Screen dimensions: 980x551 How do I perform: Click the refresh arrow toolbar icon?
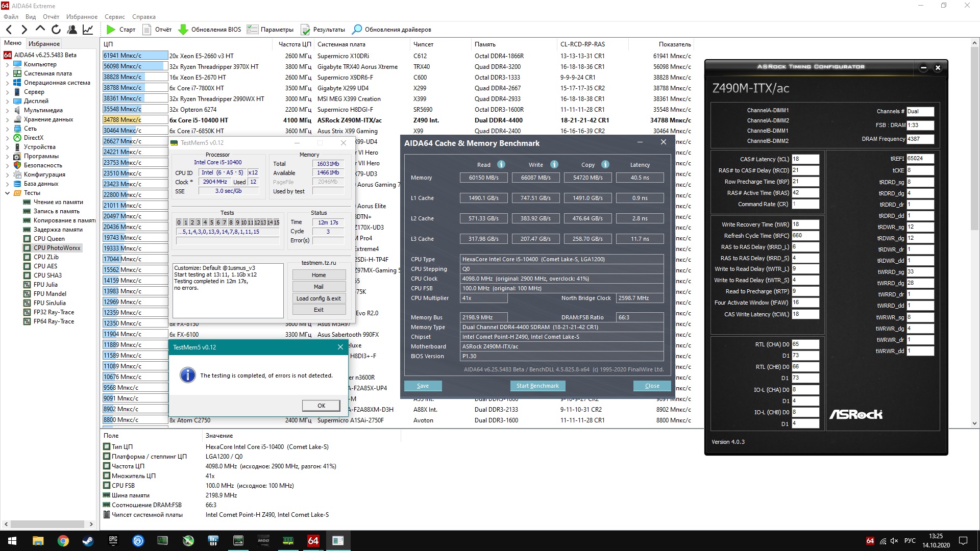pos(56,30)
